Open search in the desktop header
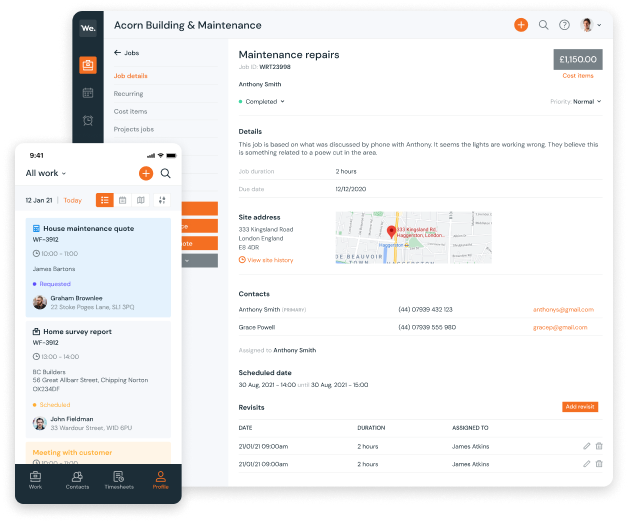 [543, 25]
